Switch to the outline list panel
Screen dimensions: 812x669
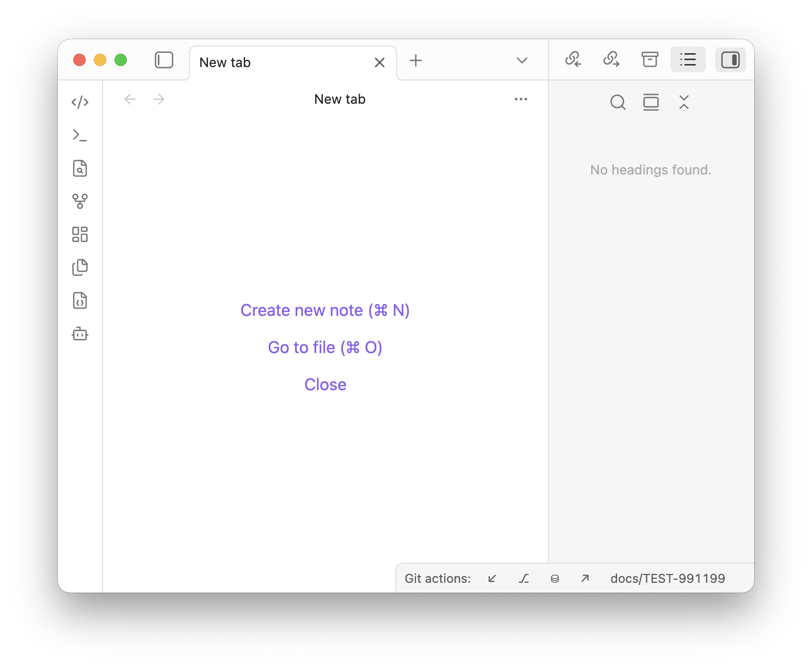(688, 60)
